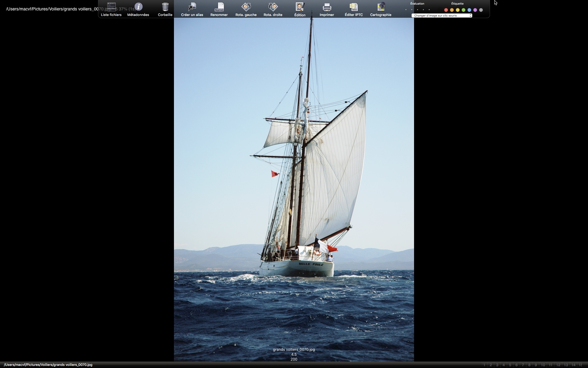588x368 pixels.
Task: Select number 8 in bottom strip
Action: tap(529, 365)
